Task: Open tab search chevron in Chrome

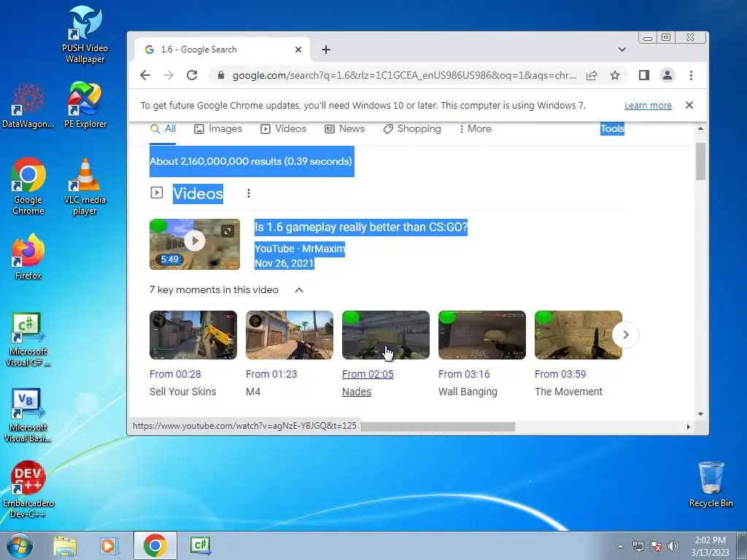Action: [622, 50]
